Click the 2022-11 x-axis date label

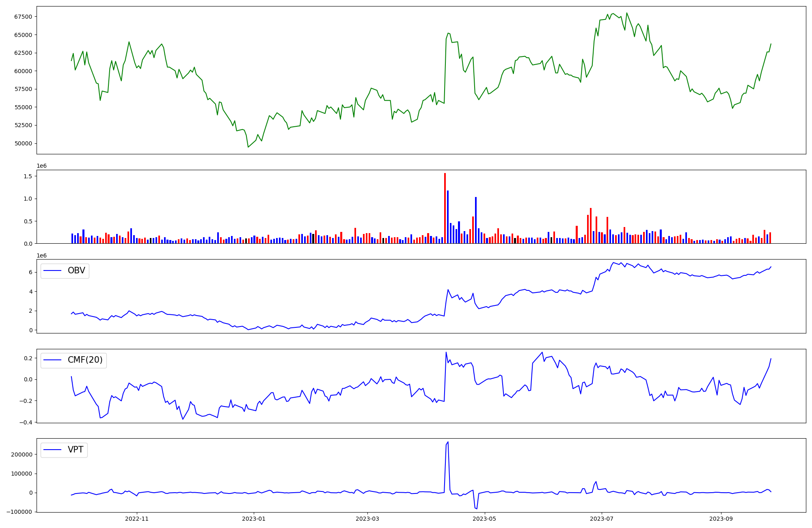[137, 519]
